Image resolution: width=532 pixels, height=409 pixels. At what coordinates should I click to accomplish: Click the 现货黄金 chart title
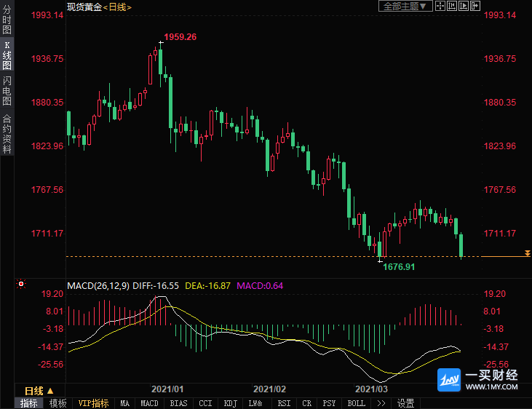point(84,7)
